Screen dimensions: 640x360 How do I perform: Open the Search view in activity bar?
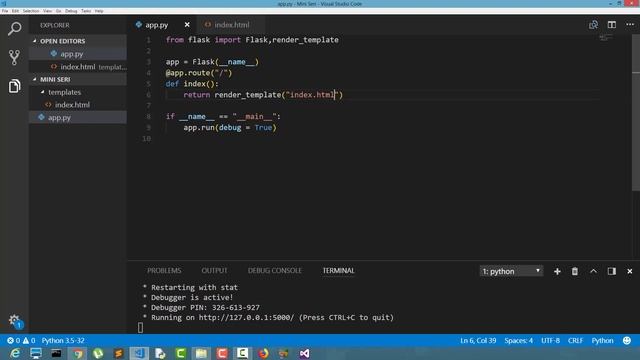[14, 29]
